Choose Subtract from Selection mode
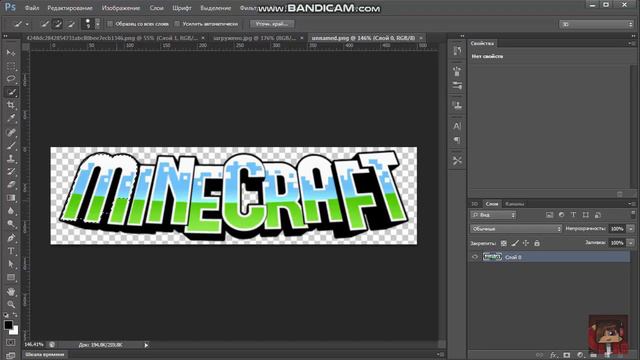 coord(71,24)
